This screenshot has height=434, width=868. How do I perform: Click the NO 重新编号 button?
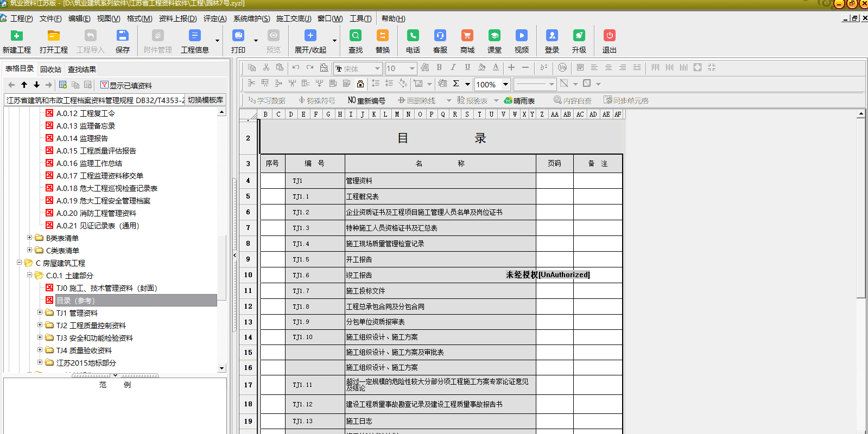pos(366,100)
